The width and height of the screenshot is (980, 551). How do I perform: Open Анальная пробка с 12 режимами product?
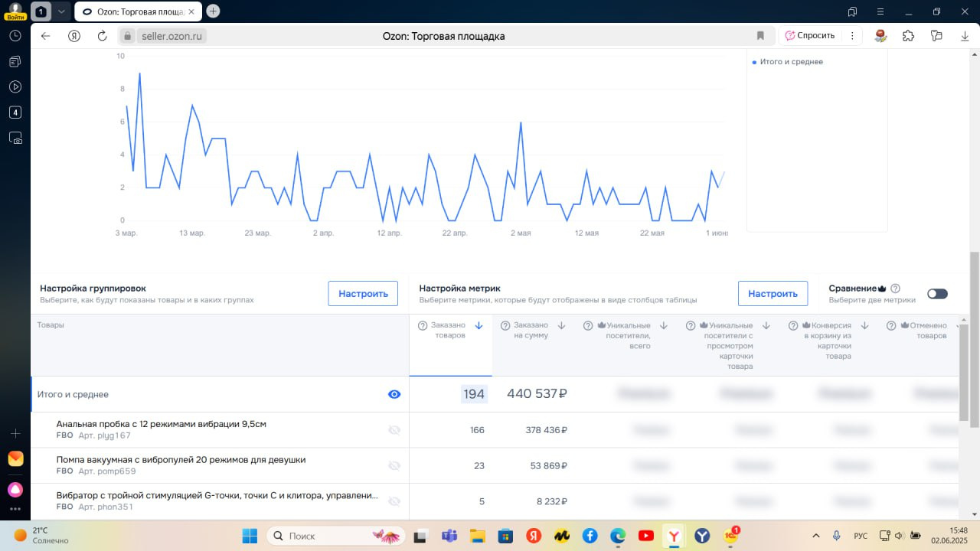[162, 424]
